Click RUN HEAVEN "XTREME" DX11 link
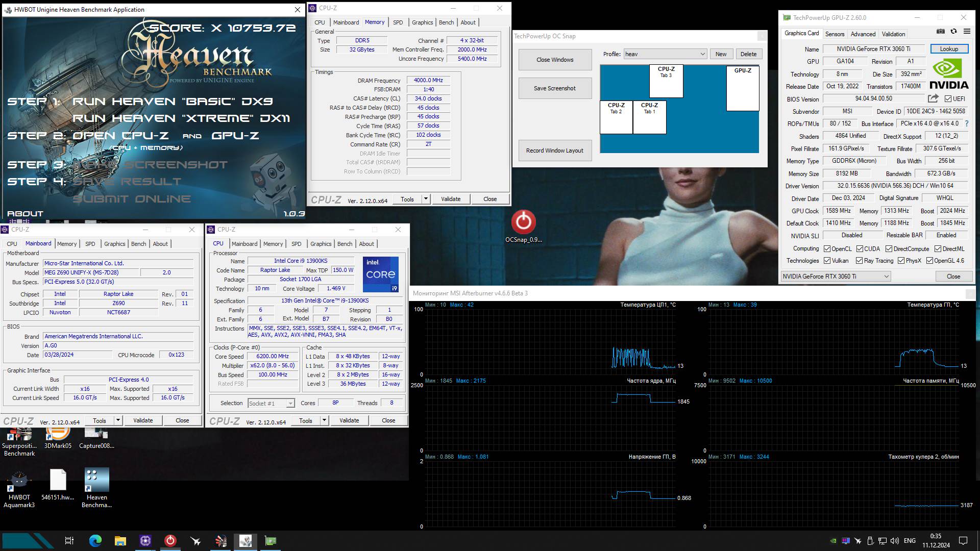This screenshot has height=551, width=980. tap(181, 118)
